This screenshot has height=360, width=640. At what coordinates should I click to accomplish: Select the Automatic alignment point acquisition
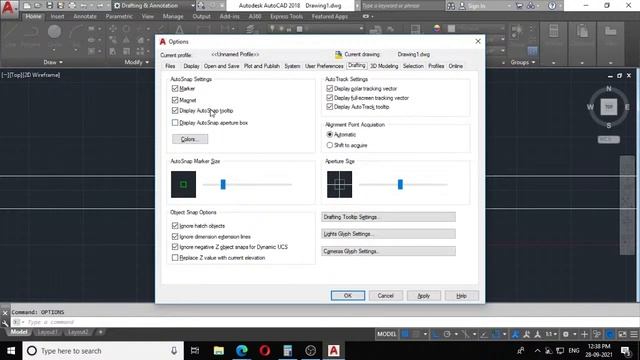click(330, 134)
